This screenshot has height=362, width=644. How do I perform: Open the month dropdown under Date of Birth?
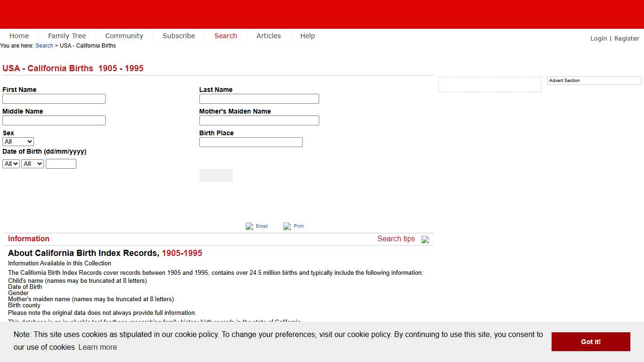click(x=32, y=164)
